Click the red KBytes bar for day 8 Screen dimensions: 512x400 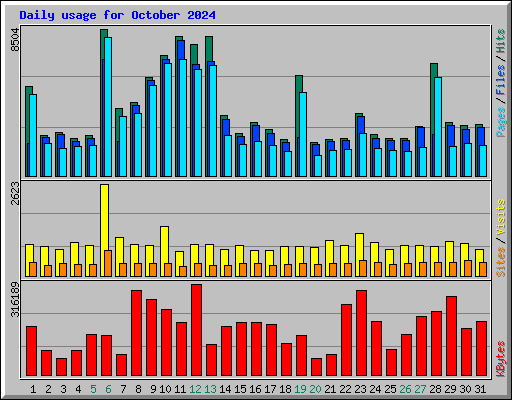click(x=136, y=333)
